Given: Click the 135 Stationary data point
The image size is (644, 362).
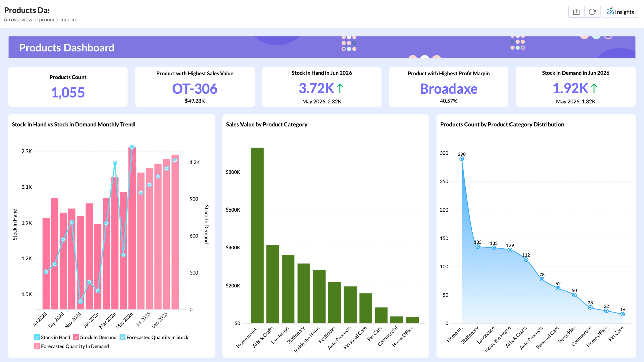Looking at the screenshot, I should (x=478, y=247).
